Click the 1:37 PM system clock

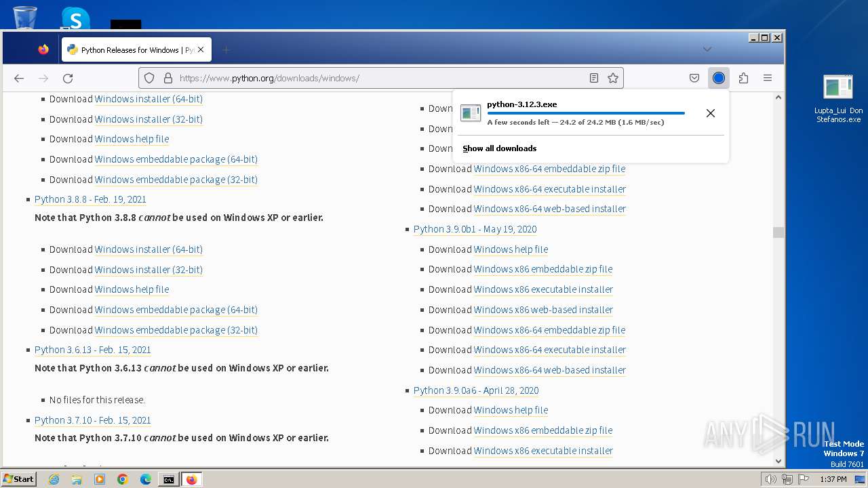point(833,479)
